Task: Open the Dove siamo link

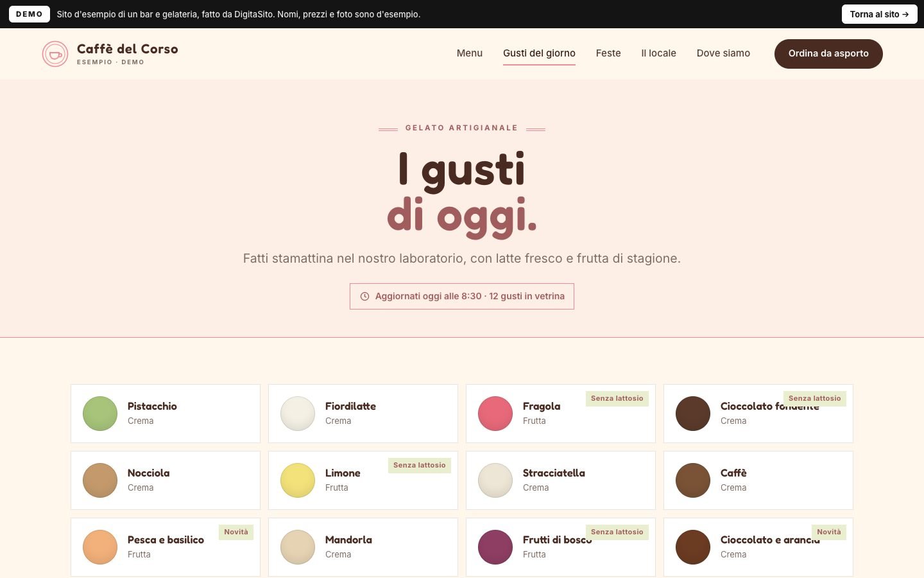Action: coord(723,53)
